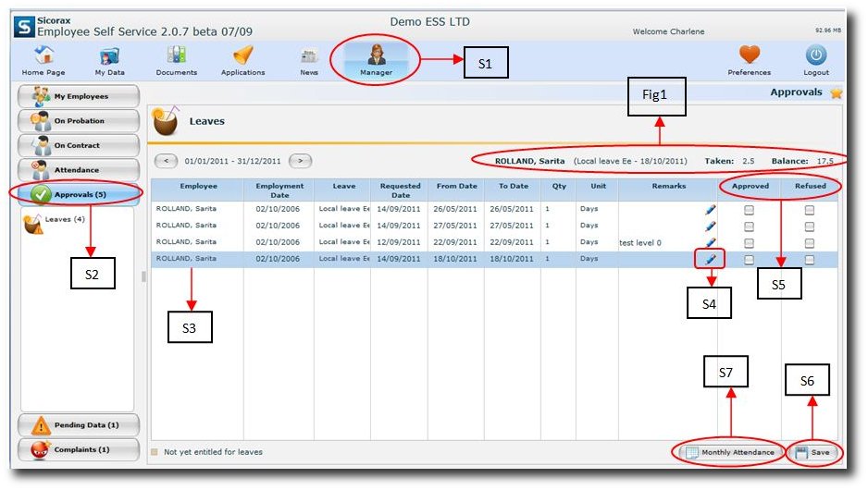Open Preferences heart icon
The height and width of the screenshot is (490, 868).
(x=749, y=55)
